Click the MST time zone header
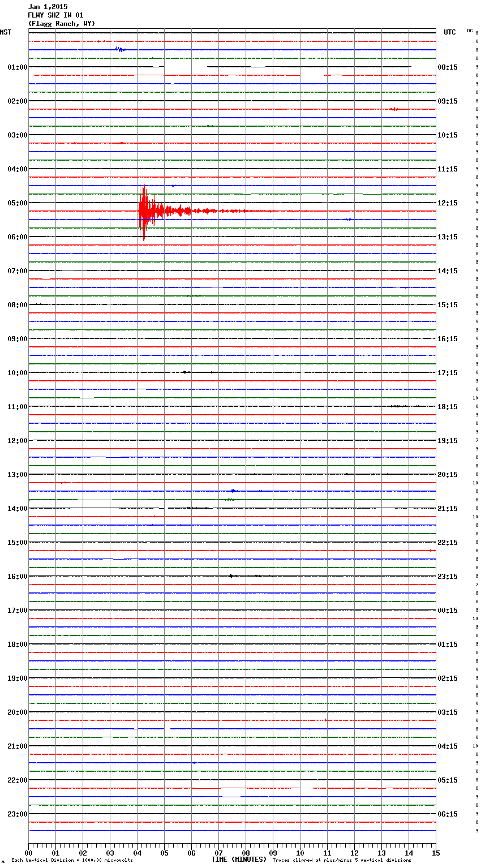 (x=6, y=32)
